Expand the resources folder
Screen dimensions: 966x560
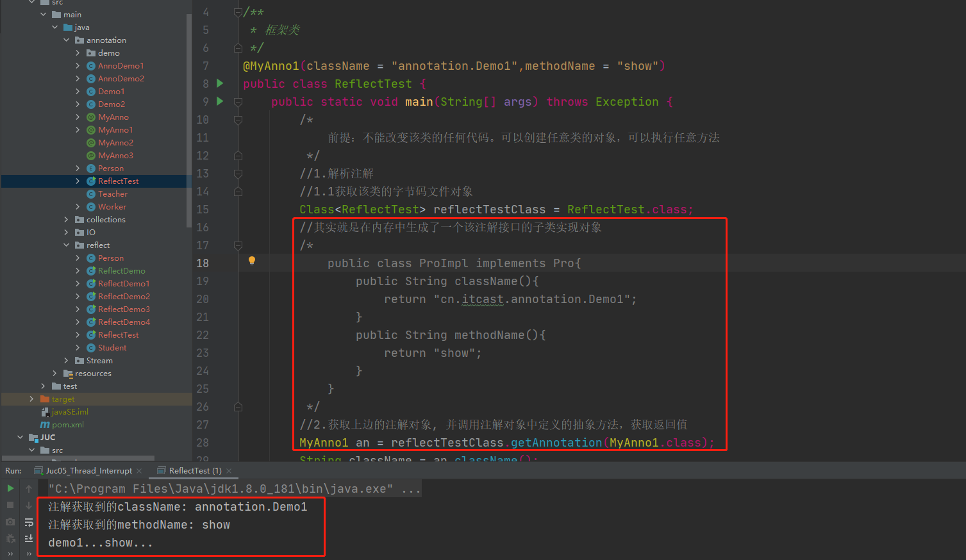pyautogui.click(x=54, y=373)
